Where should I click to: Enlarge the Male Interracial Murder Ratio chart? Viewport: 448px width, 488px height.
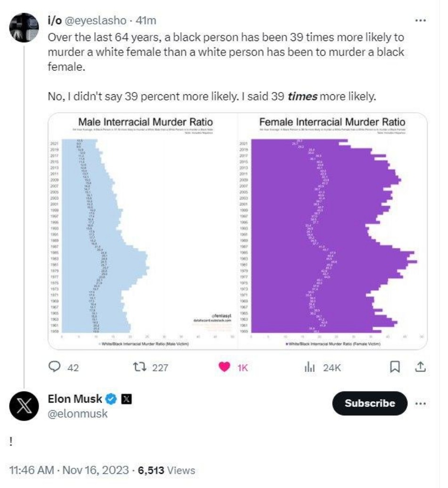(x=143, y=231)
